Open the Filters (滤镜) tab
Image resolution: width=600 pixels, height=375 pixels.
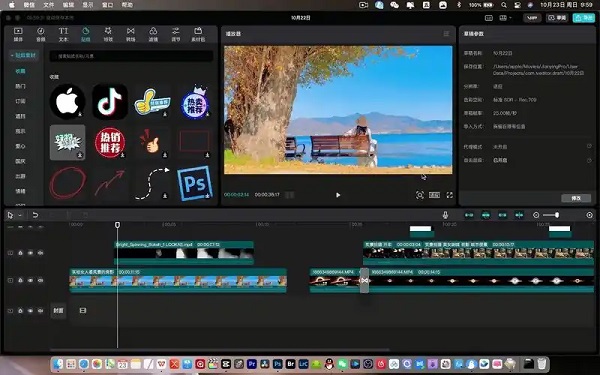point(153,34)
